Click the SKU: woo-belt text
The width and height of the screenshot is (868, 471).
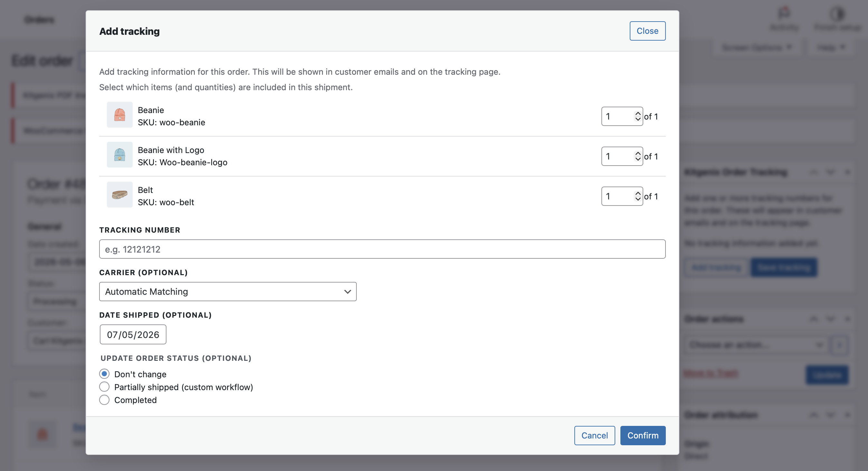(x=166, y=202)
